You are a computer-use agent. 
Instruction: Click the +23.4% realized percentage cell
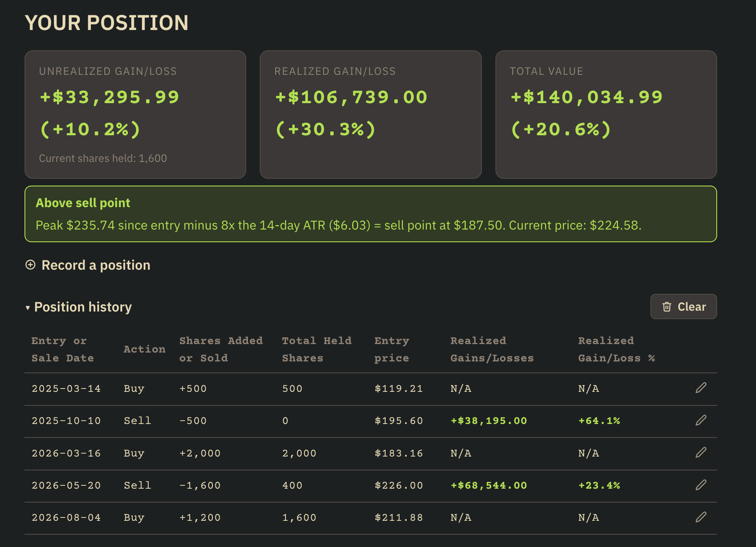click(x=599, y=486)
